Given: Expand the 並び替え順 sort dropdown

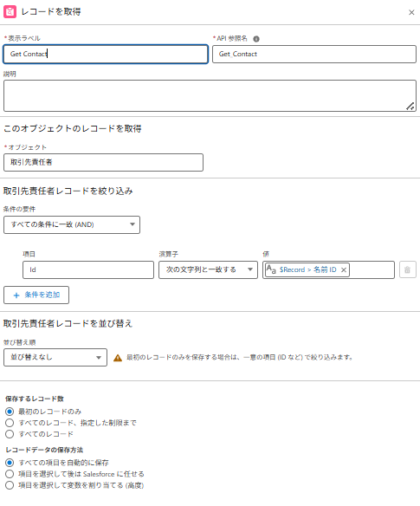Looking at the screenshot, I should pos(55,357).
